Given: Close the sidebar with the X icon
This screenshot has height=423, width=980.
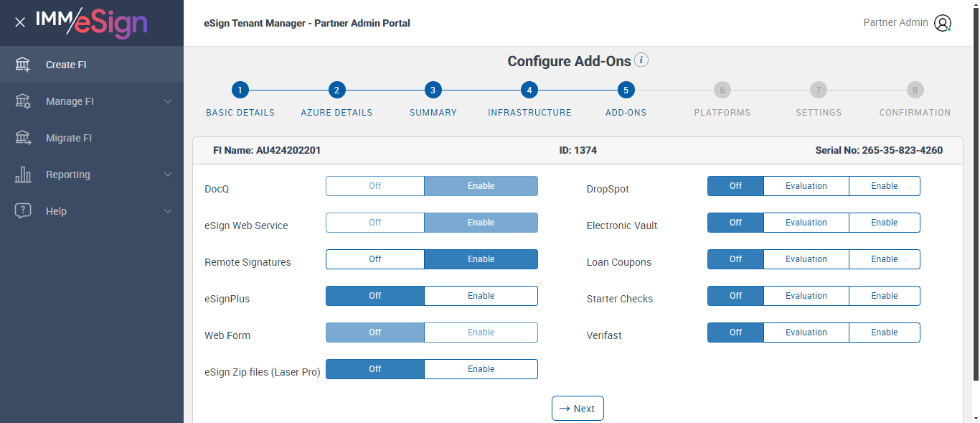Looking at the screenshot, I should click(20, 22).
